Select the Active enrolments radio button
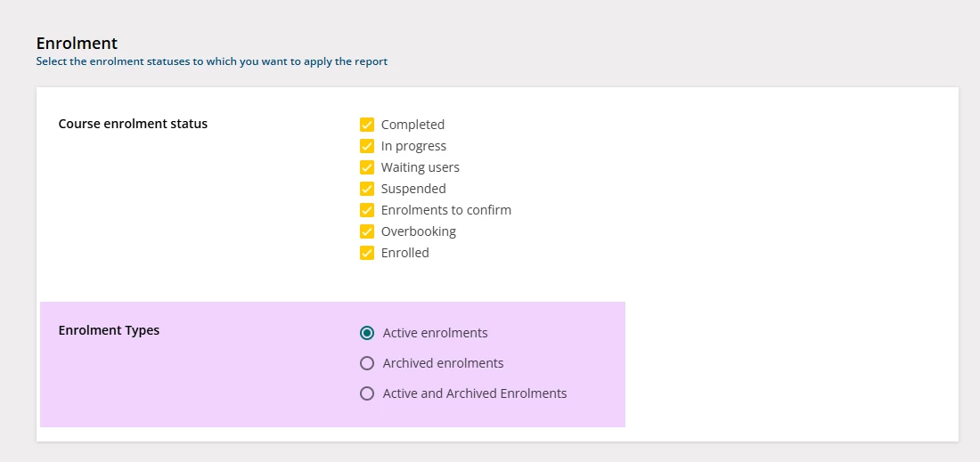Viewport: 980px width, 462px height. tap(367, 333)
